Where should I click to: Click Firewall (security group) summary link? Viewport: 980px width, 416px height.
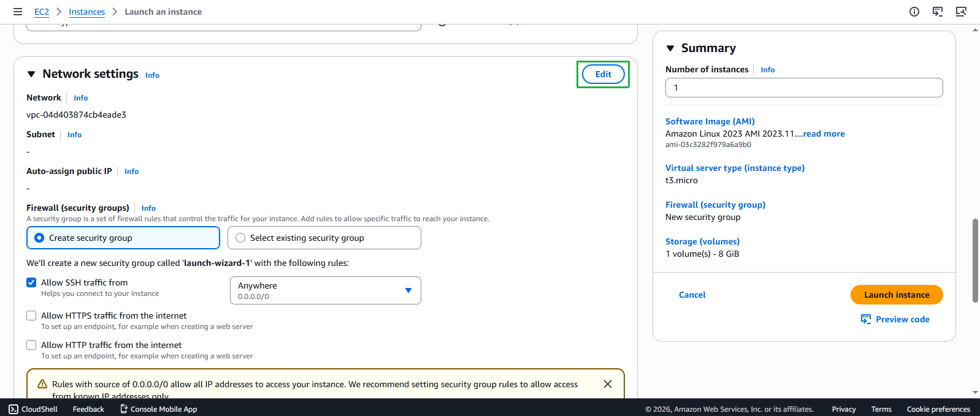coord(715,205)
